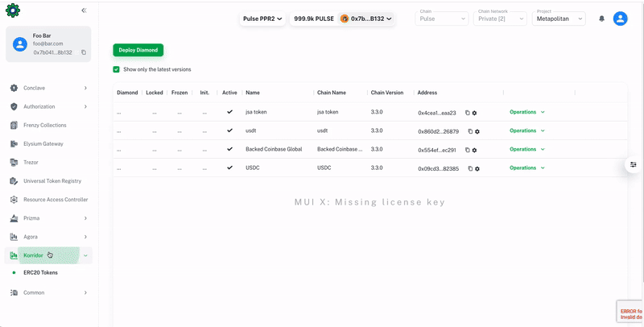Viewport: 644px width, 327px height.
Task: Open settings gear for the usdt token
Action: pos(477,131)
